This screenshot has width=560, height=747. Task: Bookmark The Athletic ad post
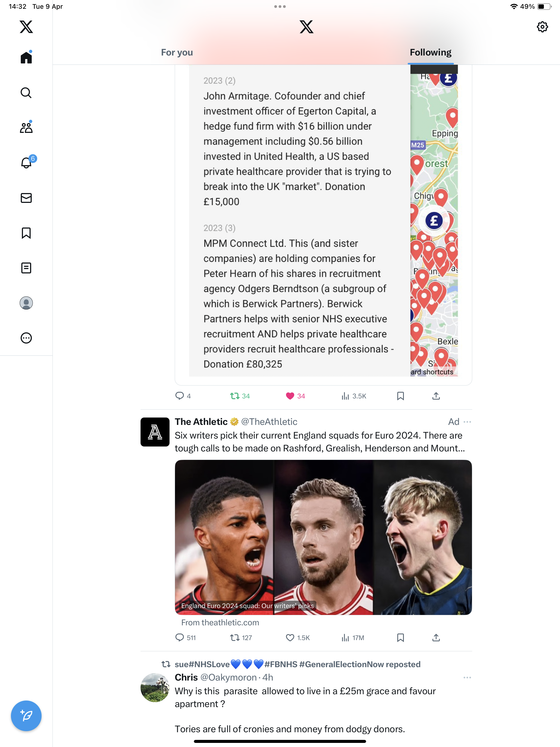coord(400,638)
